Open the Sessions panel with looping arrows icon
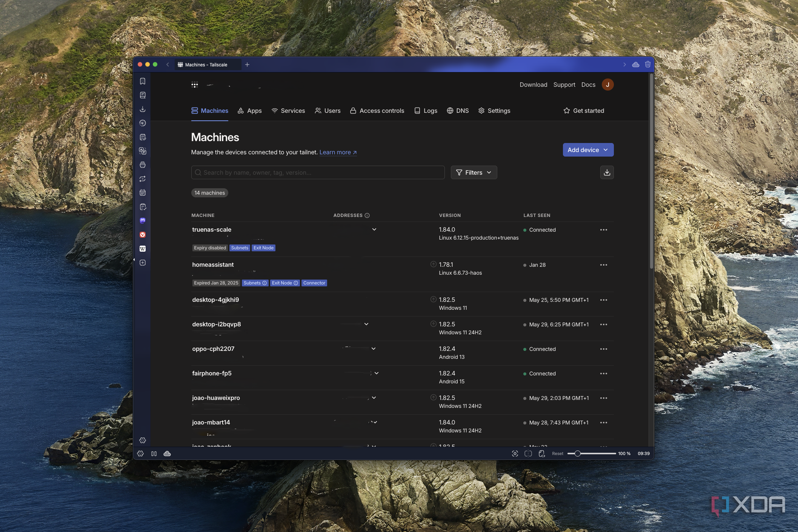798x532 pixels. [143, 179]
